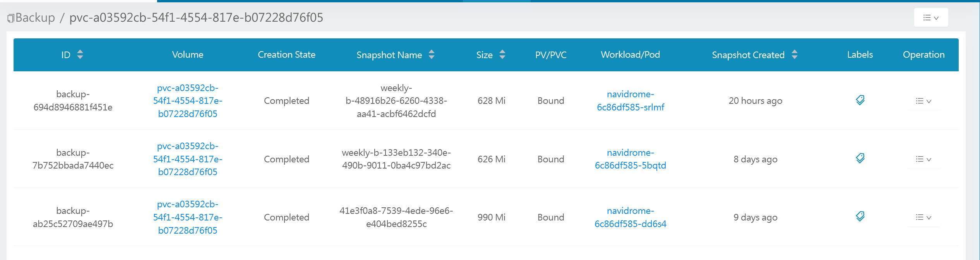Open pod navidrome-6c86df585-dd6s4 link

(630, 217)
